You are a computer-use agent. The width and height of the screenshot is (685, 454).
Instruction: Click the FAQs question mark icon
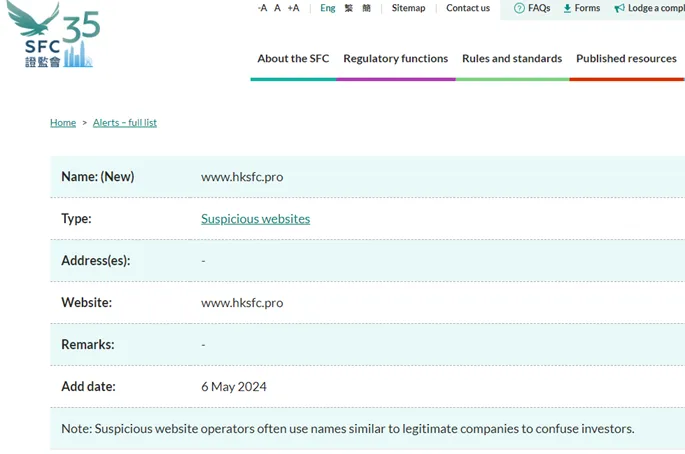519,8
